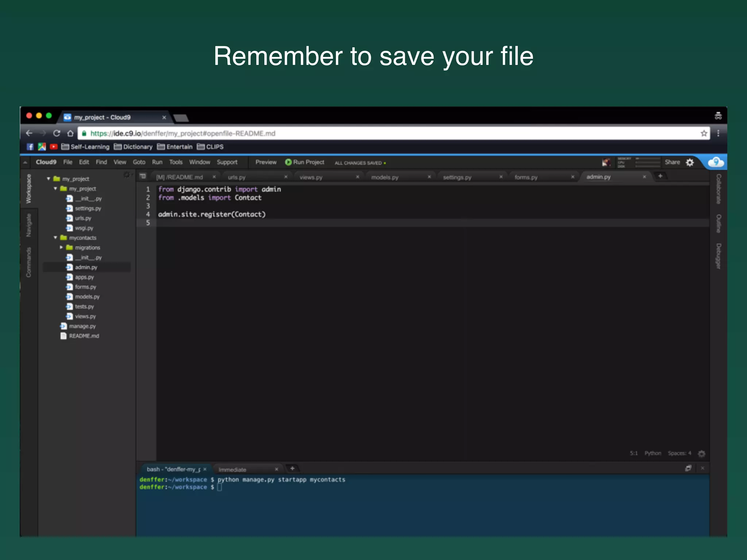Toggle the Workspace side panel
The height and width of the screenshot is (560, 747).
pyautogui.click(x=29, y=188)
